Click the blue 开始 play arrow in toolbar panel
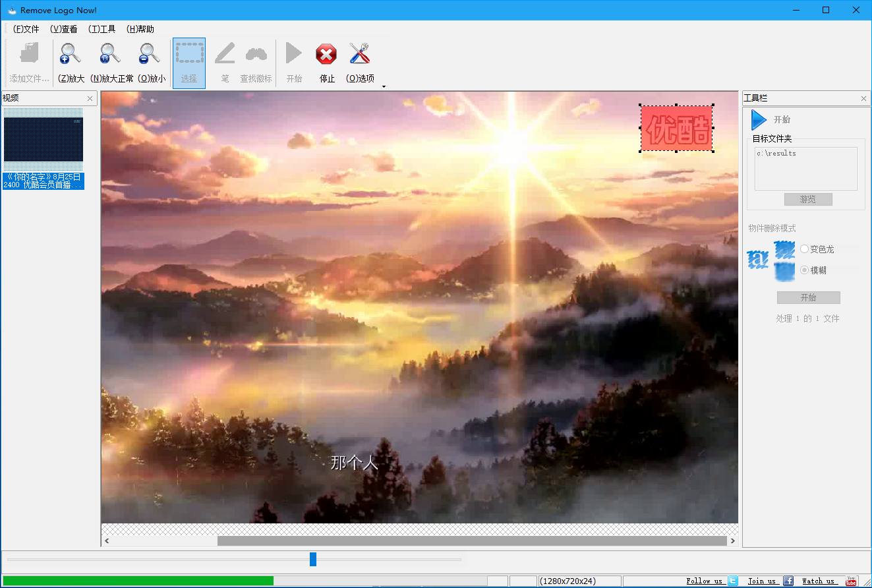Viewport: 872px width, 588px height. pos(760,119)
